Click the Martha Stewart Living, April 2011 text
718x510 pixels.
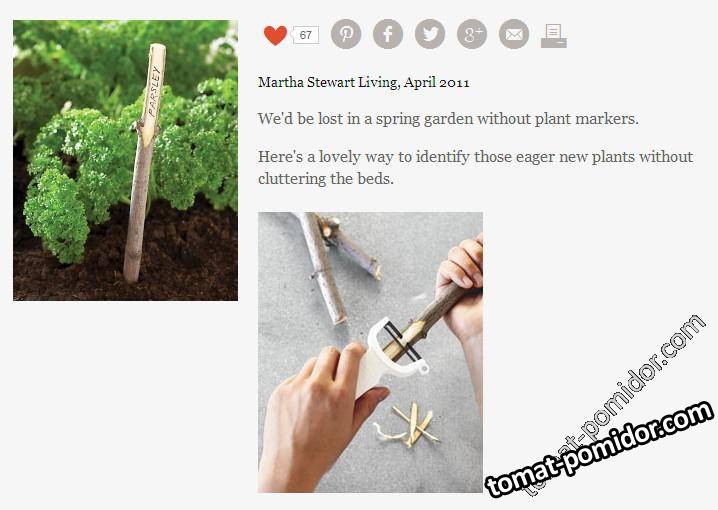click(364, 82)
